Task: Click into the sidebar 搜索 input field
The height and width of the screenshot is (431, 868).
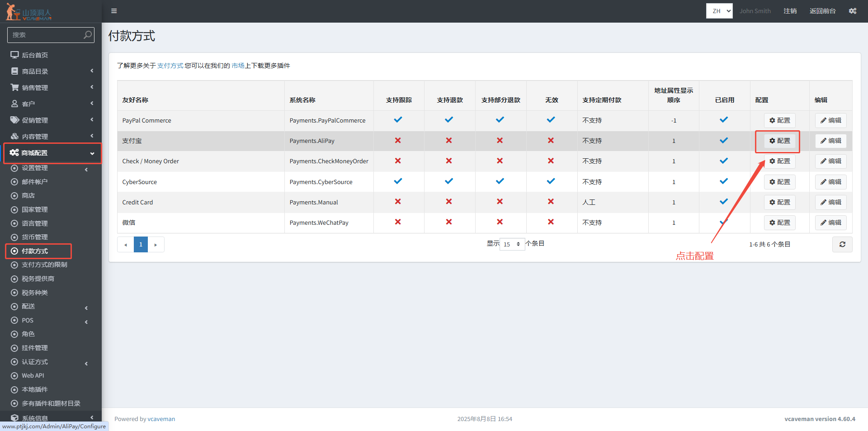Action: coord(45,35)
